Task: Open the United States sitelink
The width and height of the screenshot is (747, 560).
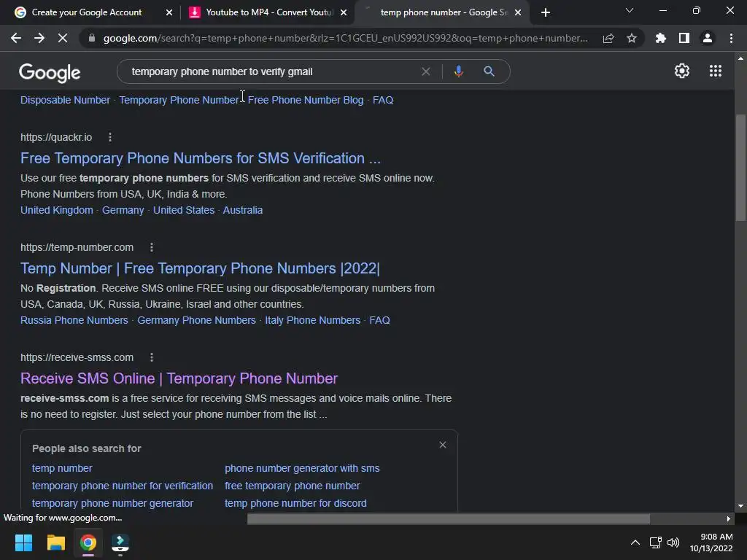Action: [x=184, y=210]
